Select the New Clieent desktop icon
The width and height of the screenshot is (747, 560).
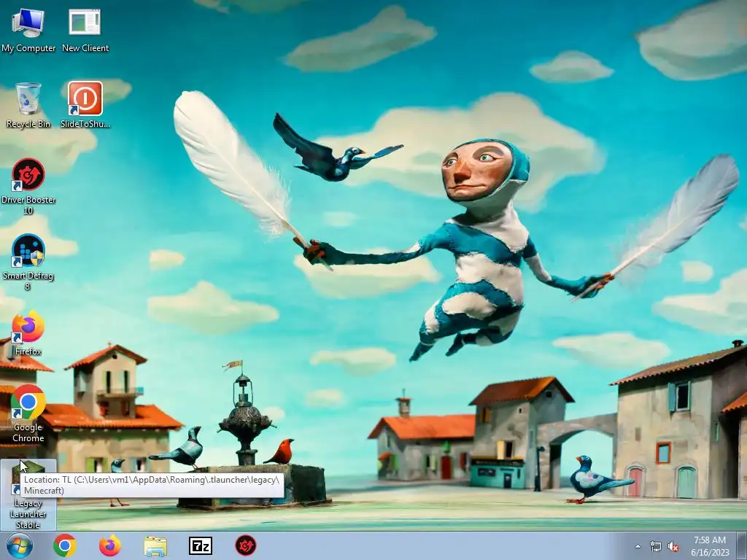point(85,30)
